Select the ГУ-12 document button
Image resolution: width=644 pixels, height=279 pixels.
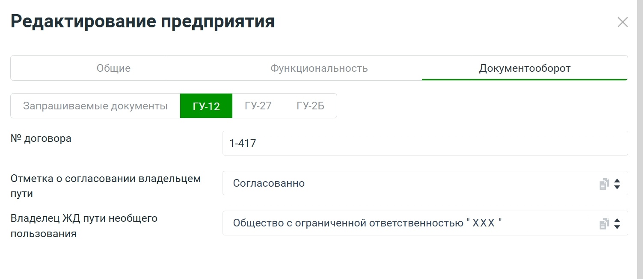(206, 106)
